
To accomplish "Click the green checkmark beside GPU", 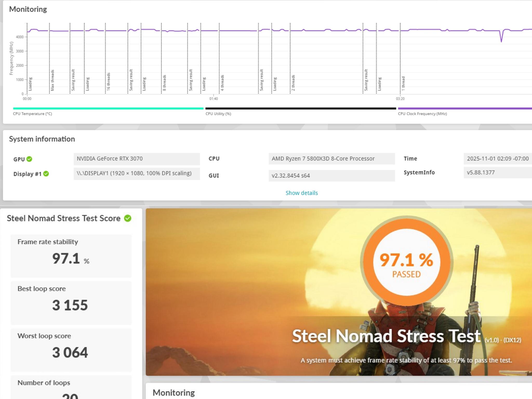I will tap(29, 159).
